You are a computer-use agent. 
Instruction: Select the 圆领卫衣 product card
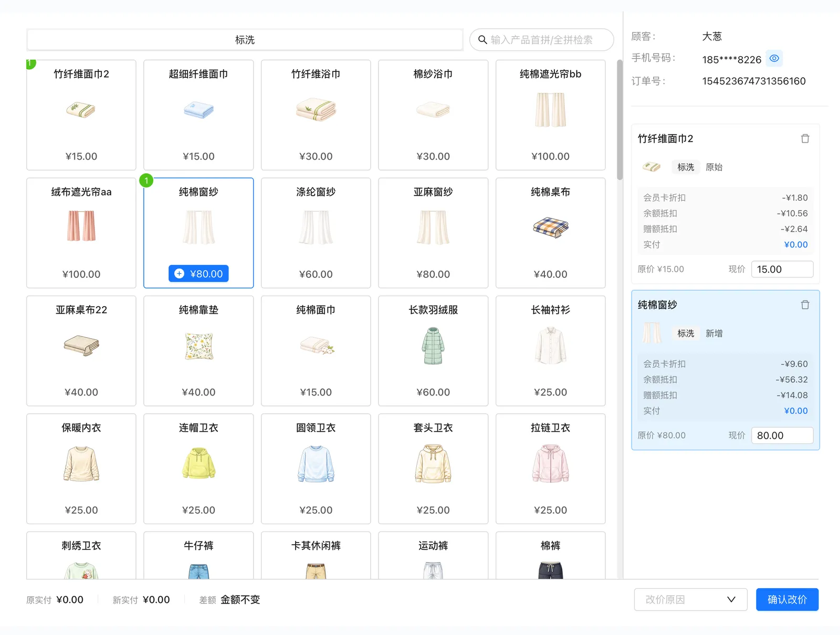coord(316,469)
